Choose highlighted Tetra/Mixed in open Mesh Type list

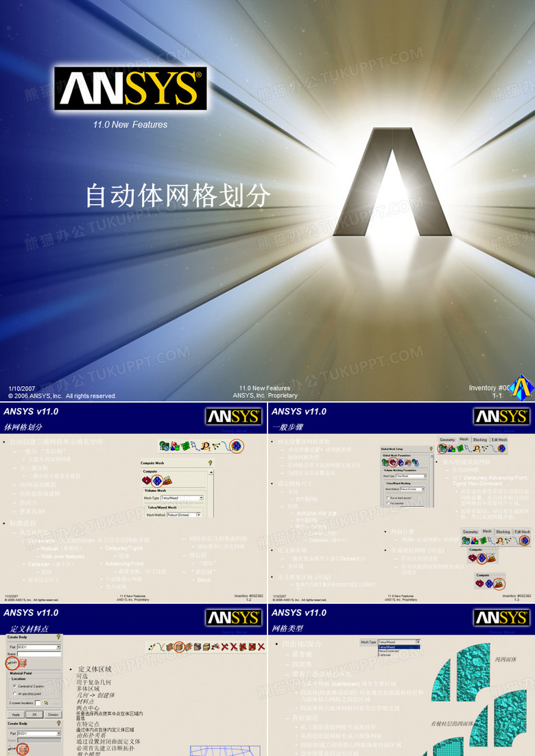pyautogui.click(x=399, y=647)
